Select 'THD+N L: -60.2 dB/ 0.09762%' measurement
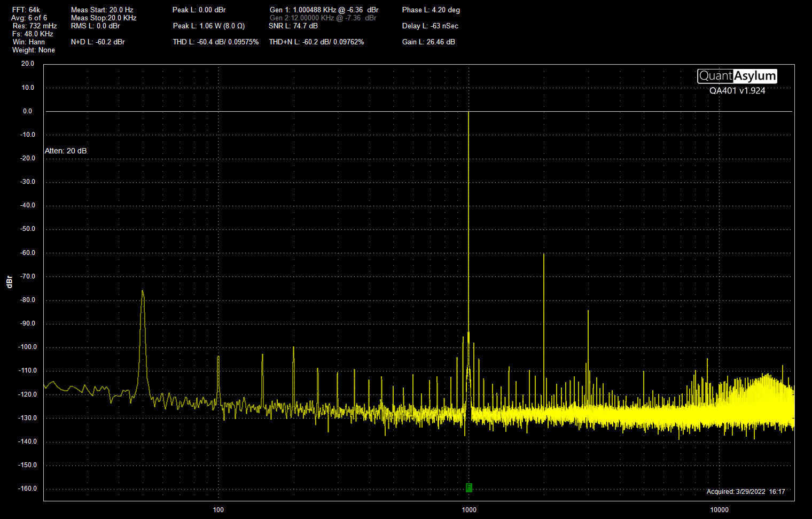The image size is (812, 519). [316, 42]
